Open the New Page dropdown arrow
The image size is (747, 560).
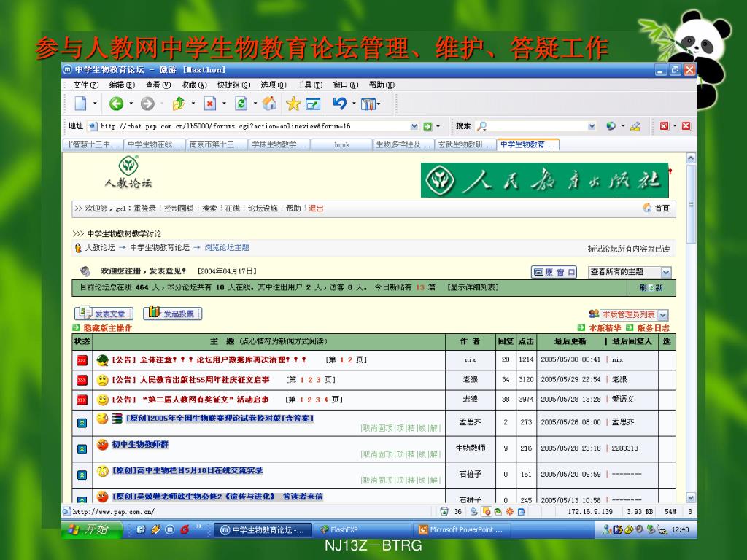(x=95, y=104)
